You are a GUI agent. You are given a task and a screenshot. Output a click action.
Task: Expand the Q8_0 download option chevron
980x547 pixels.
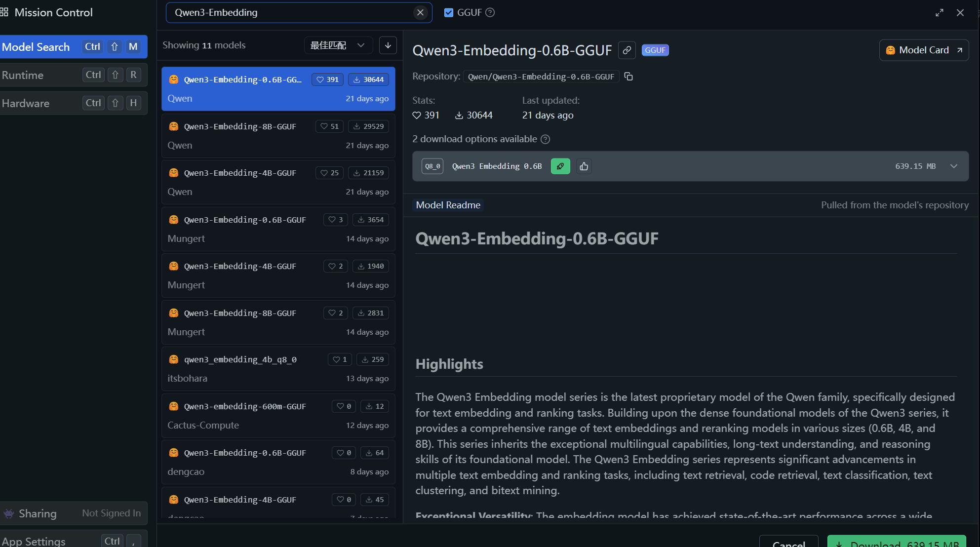pyautogui.click(x=954, y=166)
